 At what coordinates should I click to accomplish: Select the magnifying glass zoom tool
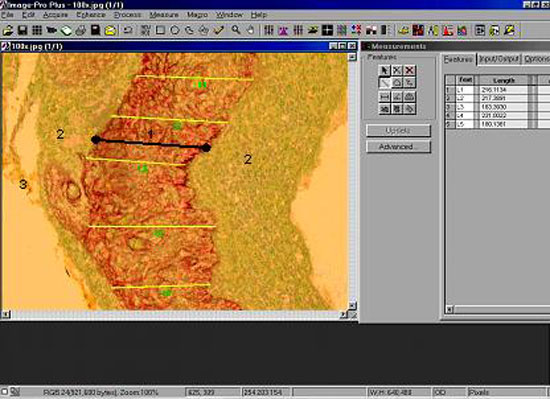pos(236,31)
